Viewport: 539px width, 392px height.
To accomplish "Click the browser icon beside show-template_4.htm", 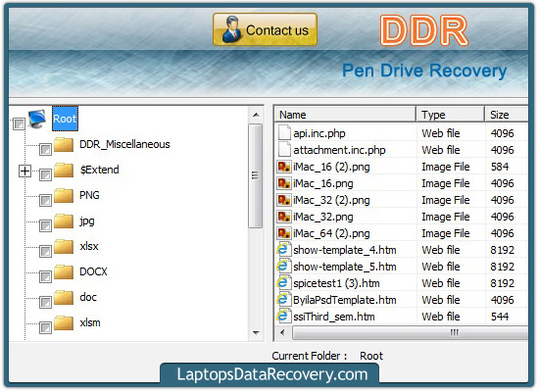I will click(283, 250).
